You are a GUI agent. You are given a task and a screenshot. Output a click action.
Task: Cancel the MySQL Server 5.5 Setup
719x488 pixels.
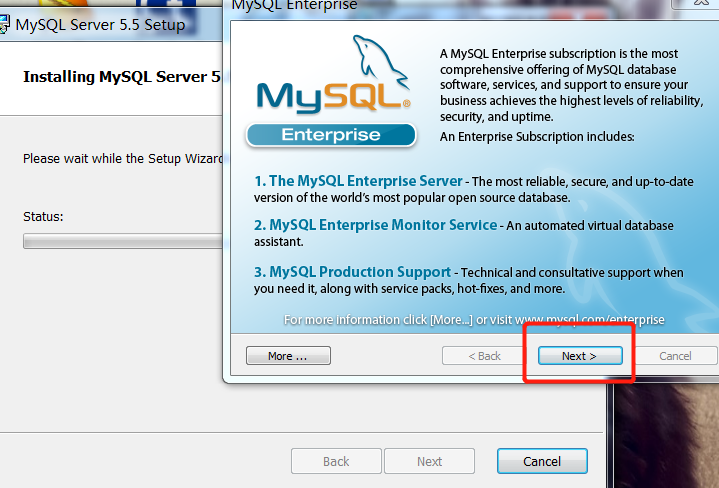(x=542, y=461)
